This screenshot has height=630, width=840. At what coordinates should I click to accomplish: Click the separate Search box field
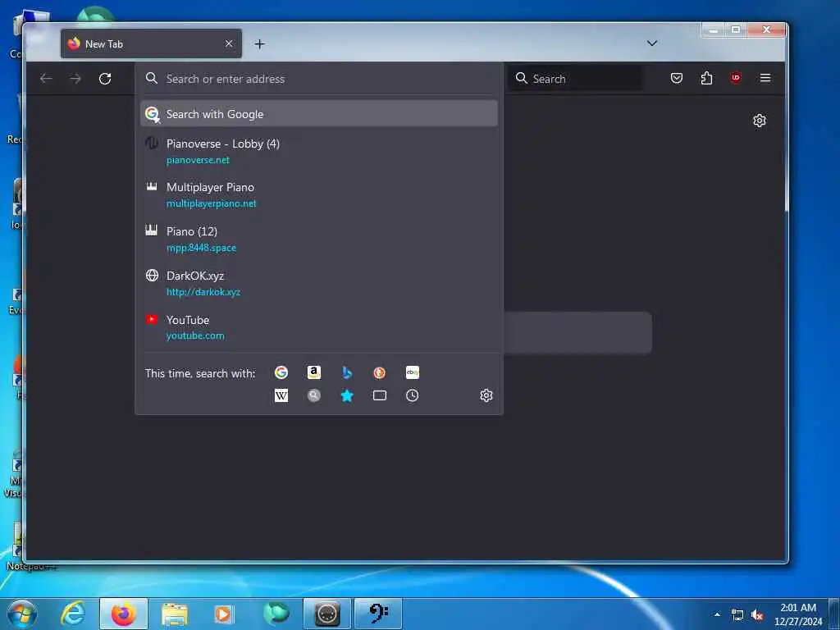coord(576,79)
